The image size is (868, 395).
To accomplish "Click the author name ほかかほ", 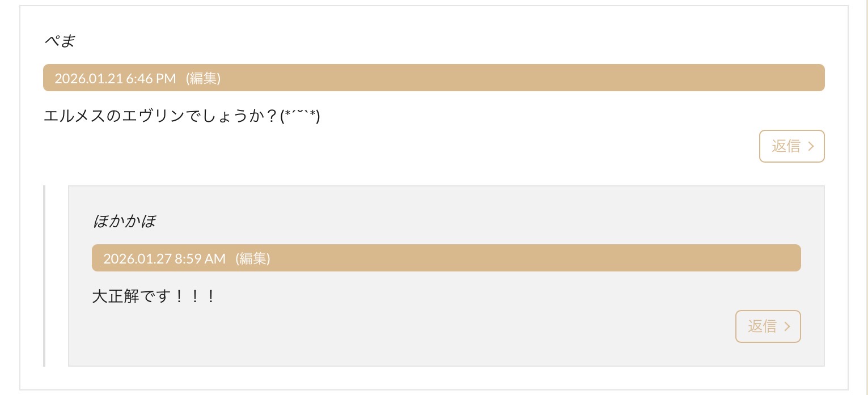I will (x=124, y=221).
